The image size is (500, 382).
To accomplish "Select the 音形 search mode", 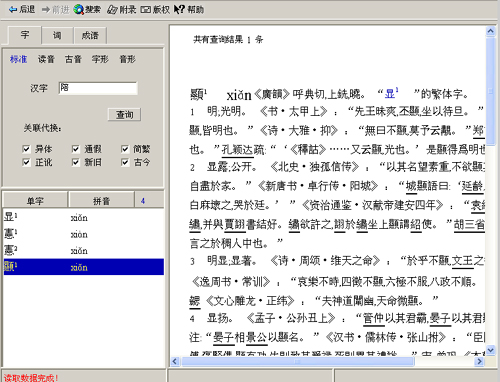I will click(x=128, y=59).
